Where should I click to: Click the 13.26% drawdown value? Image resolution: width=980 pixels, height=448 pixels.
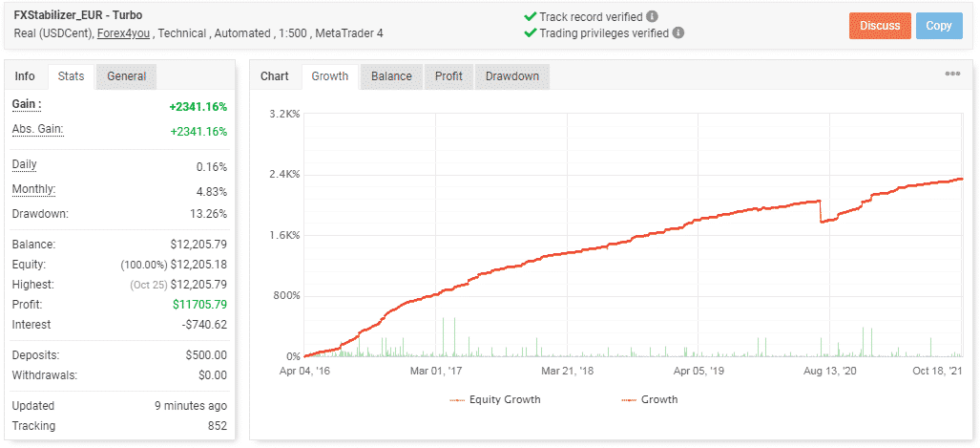pyautogui.click(x=209, y=214)
